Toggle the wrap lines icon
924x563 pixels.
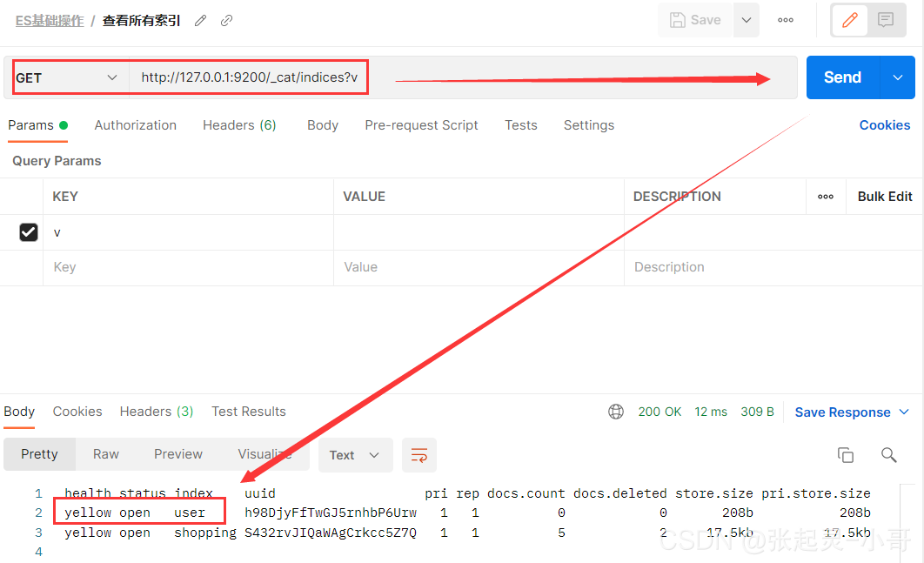click(419, 454)
